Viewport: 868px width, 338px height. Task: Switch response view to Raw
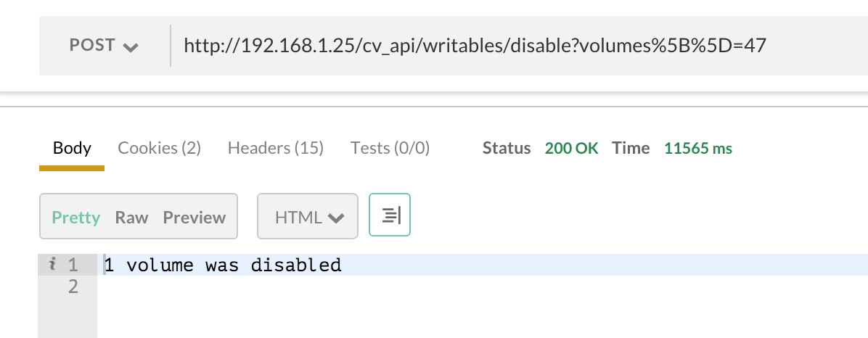[131, 217]
